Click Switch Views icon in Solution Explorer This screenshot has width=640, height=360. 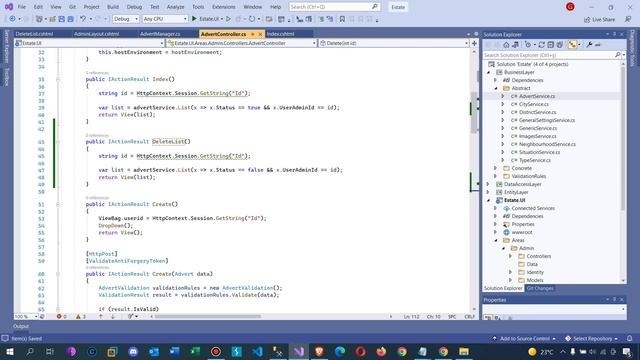click(516, 45)
